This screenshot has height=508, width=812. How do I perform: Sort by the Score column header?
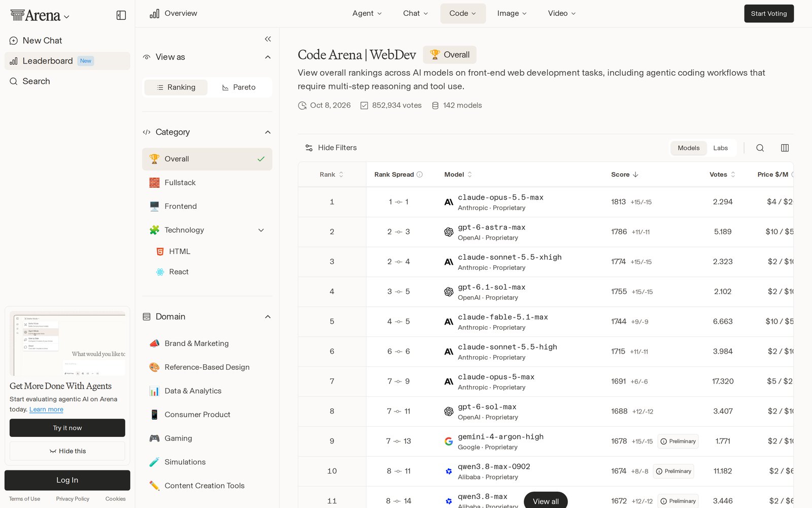pos(625,174)
